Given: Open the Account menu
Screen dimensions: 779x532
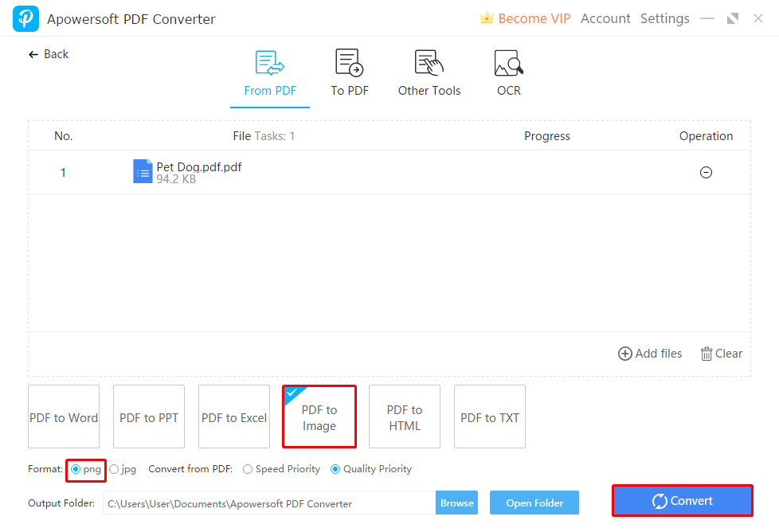Looking at the screenshot, I should 605,18.
